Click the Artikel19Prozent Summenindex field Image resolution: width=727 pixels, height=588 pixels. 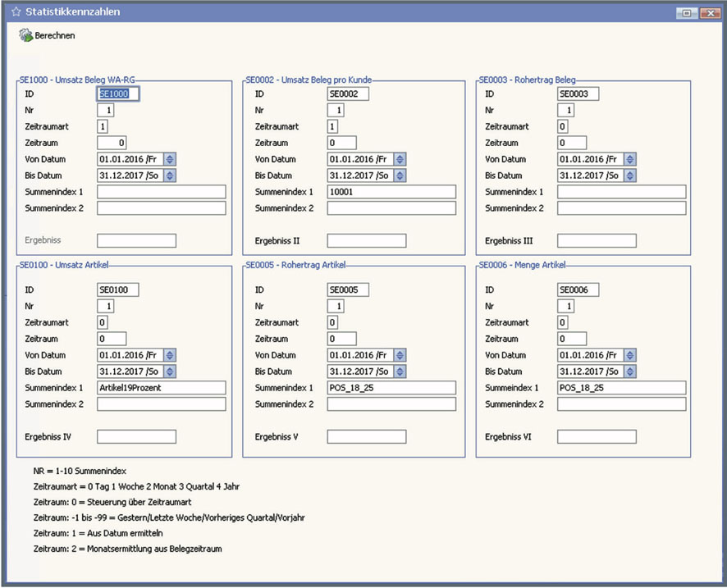point(161,388)
